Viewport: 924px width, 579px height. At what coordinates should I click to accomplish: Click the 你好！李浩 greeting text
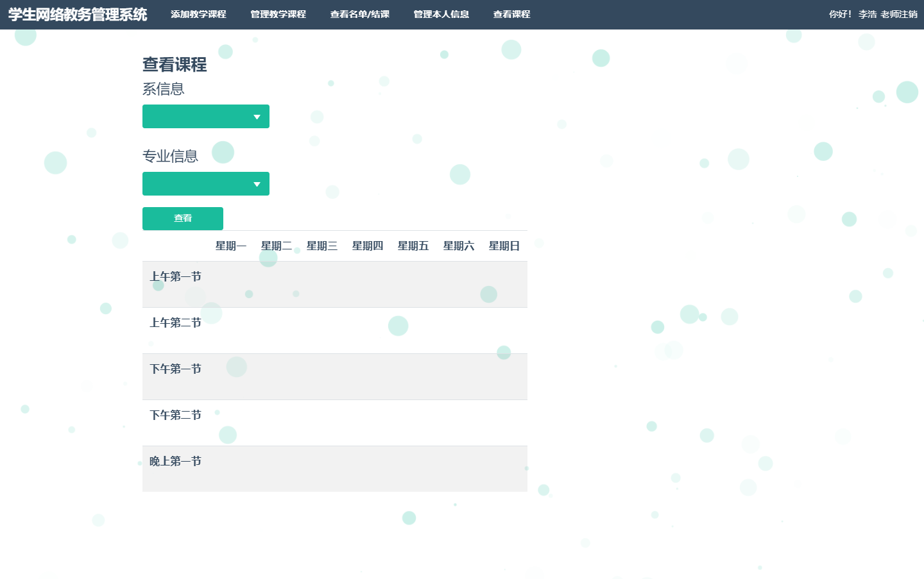point(853,14)
